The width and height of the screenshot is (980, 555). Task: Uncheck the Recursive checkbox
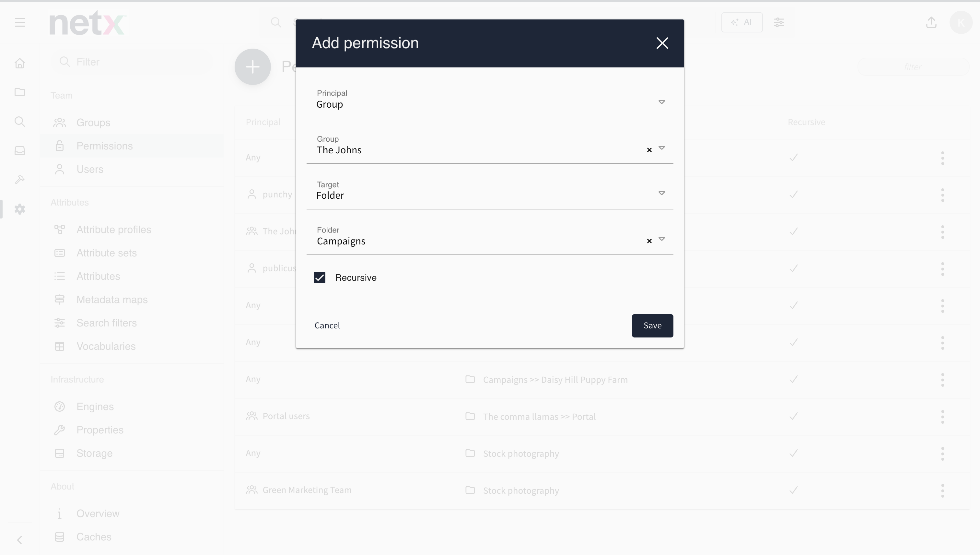pos(319,277)
